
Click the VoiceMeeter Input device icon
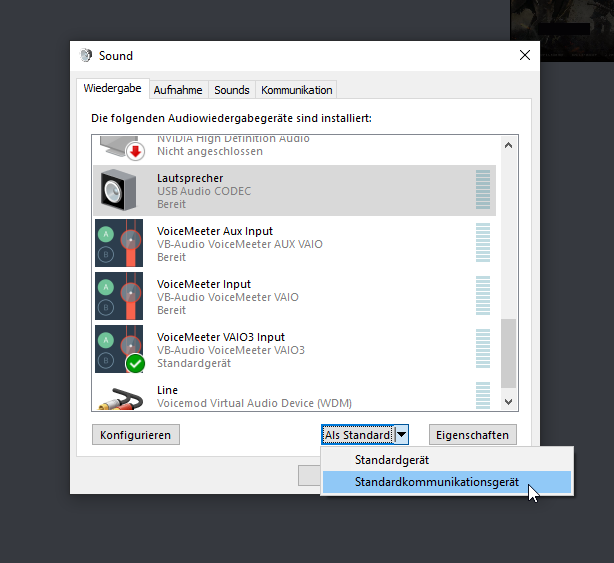(x=119, y=296)
